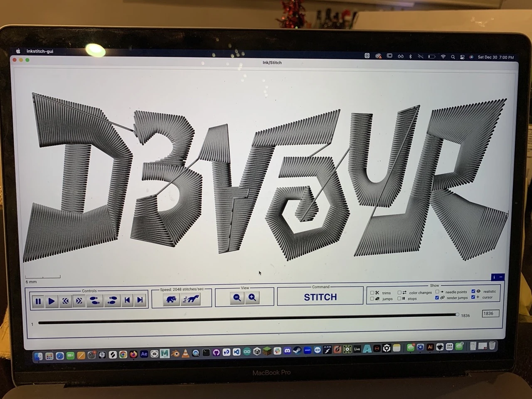Open GitHub Desktop from the Dock
The height and width of the screenshot is (399, 532).
216,352
